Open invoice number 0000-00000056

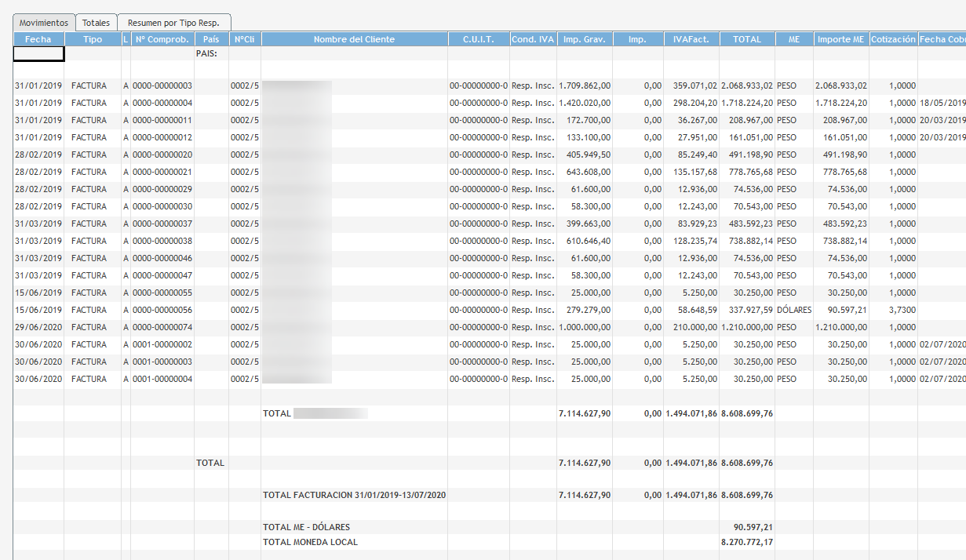tap(162, 310)
